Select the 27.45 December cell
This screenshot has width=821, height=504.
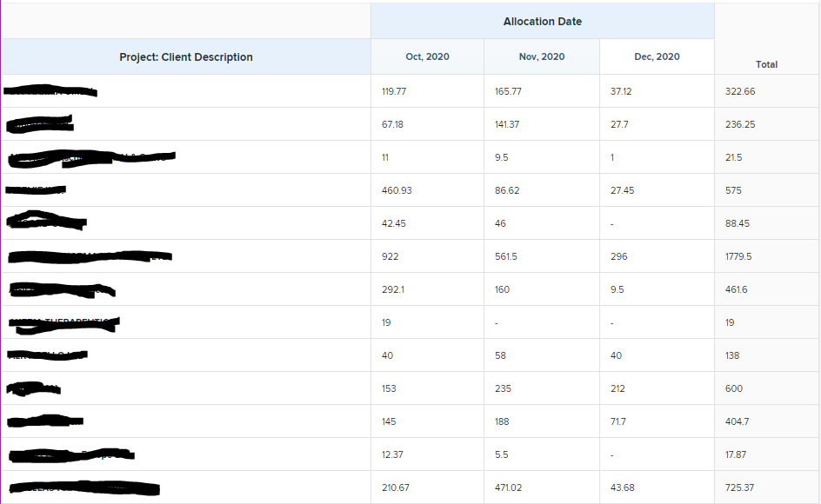[x=623, y=190]
